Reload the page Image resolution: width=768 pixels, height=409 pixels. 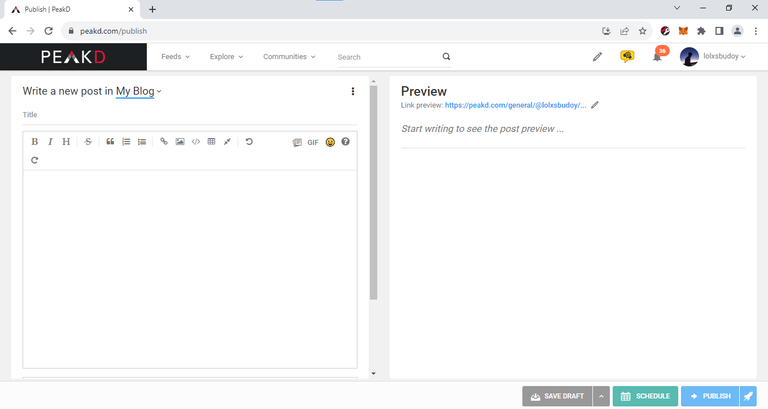coord(48,31)
